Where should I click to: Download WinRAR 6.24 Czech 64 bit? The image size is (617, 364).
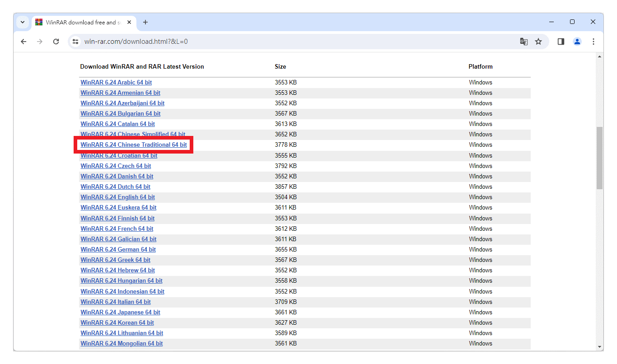[116, 166]
